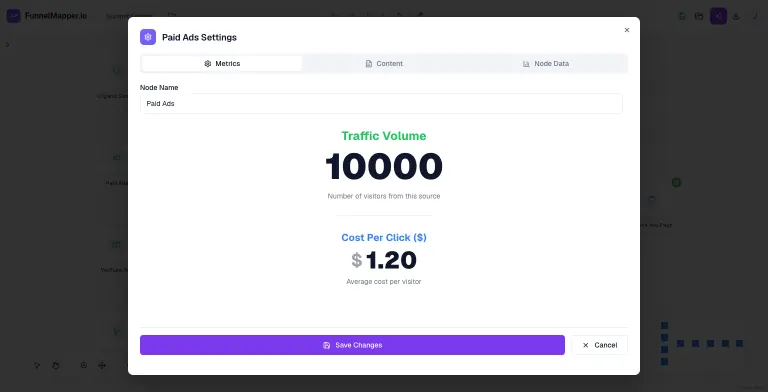768x392 pixels.
Task: Click the purple share button in top toolbar
Action: (719, 16)
